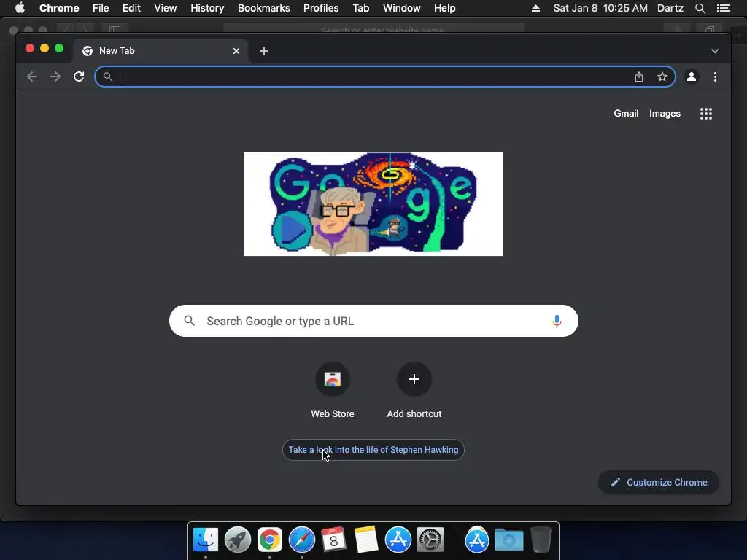Open Notes from the Dock
Image resolution: width=747 pixels, height=560 pixels.
(x=366, y=540)
